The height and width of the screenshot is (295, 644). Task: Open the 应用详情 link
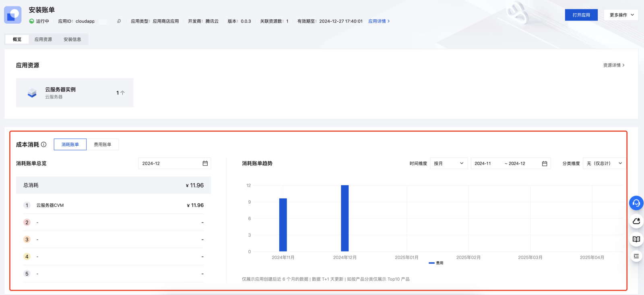click(x=379, y=21)
